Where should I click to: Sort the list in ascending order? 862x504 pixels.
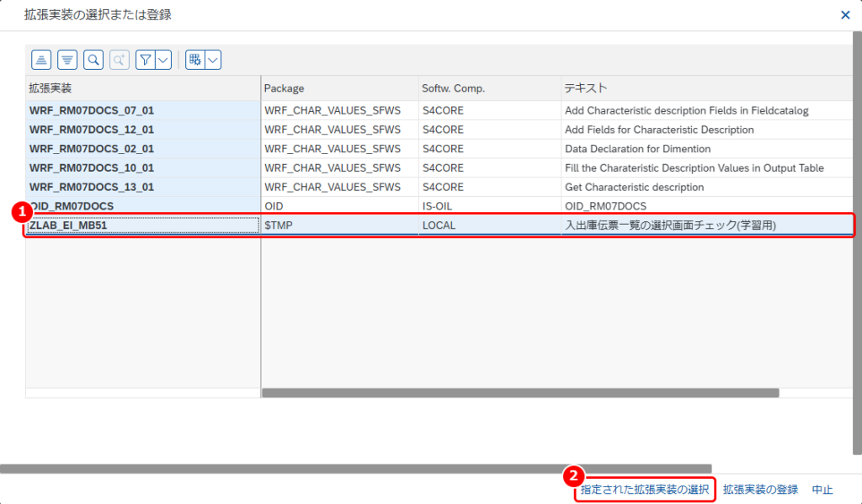(41, 60)
